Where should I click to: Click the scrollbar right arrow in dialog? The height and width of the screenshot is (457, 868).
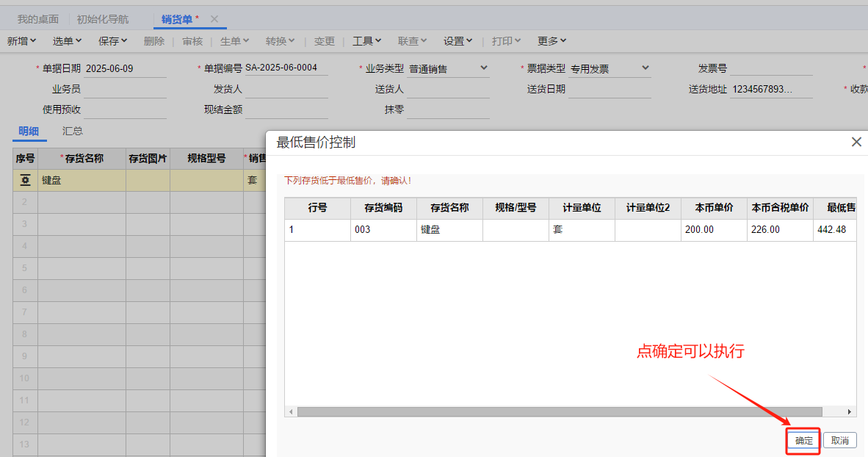coord(850,412)
